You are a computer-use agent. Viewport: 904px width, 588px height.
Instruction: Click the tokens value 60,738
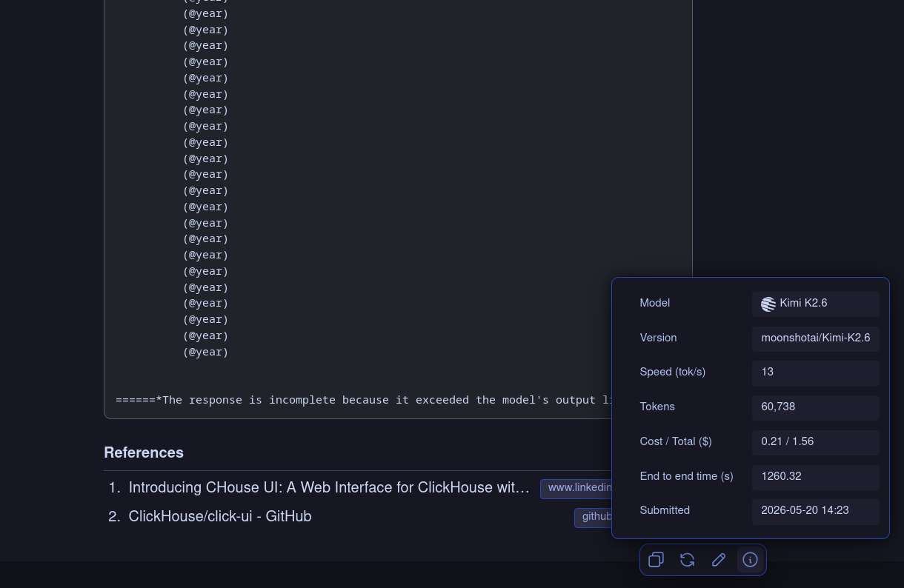click(815, 407)
